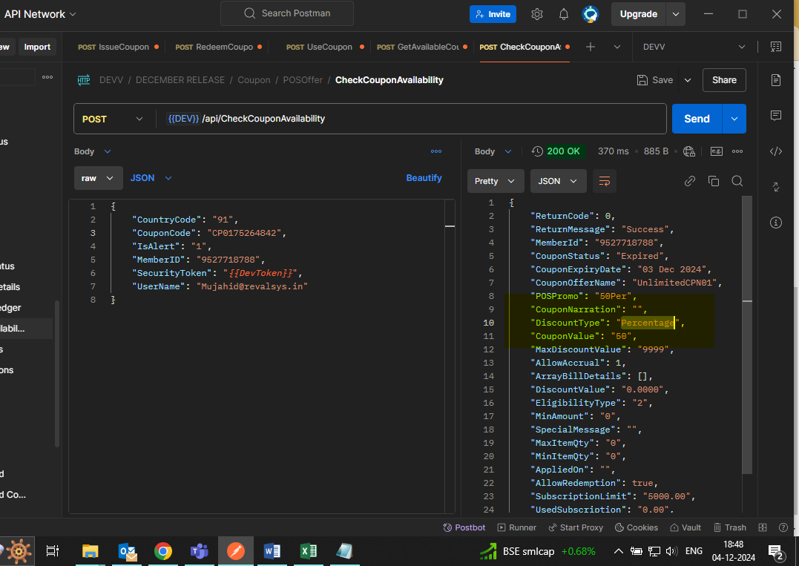Screen dimensions: 799x566
Task: Copy response link icon
Action: (689, 181)
